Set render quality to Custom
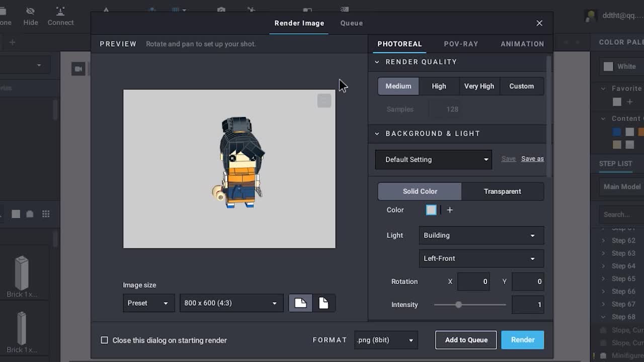Image resolution: width=644 pixels, height=362 pixels. [521, 86]
